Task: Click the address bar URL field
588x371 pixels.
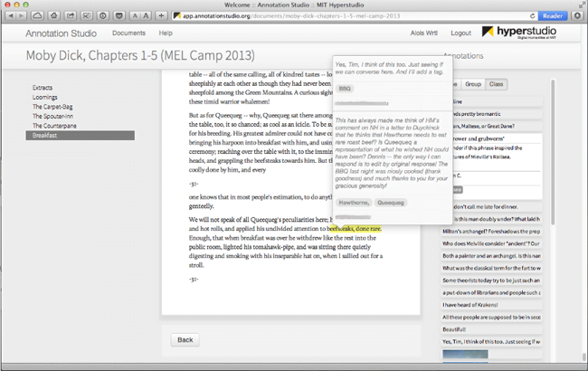Action: pos(353,15)
